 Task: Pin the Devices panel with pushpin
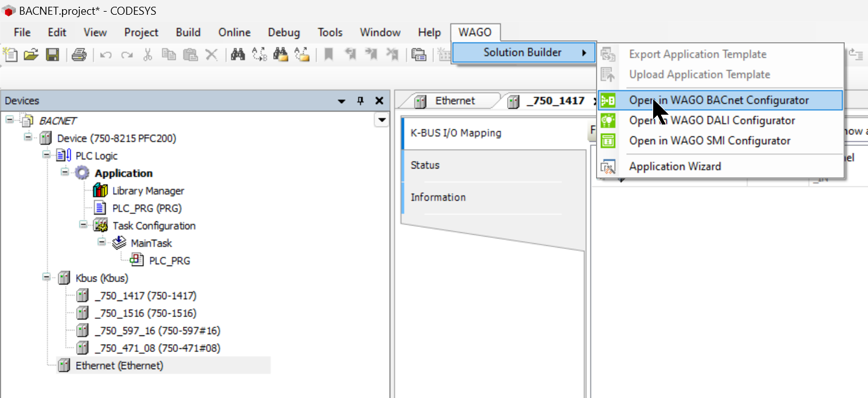(x=360, y=101)
